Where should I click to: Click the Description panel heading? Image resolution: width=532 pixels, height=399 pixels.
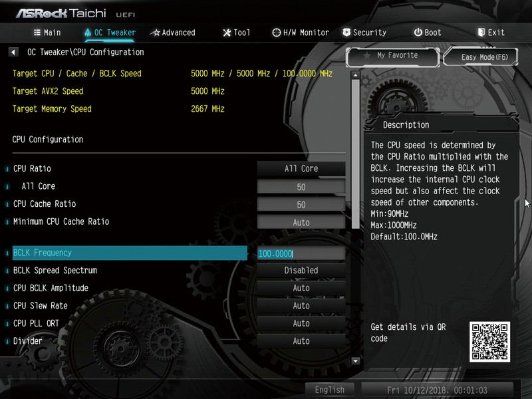(x=406, y=125)
